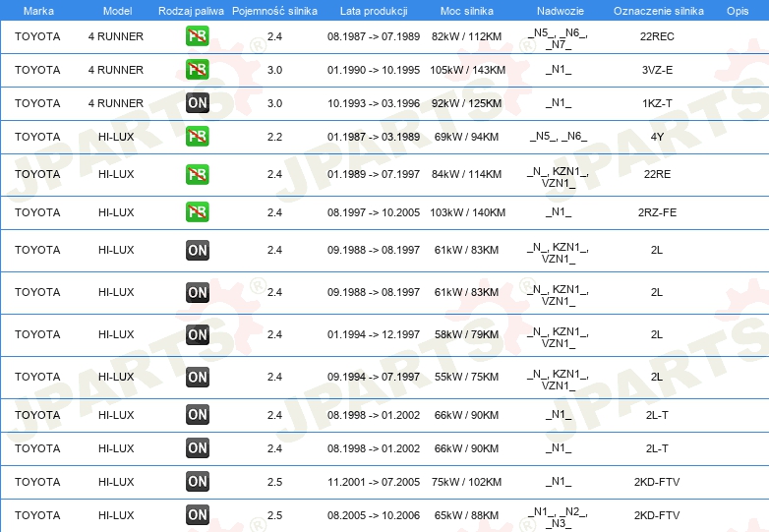The image size is (769, 532).
Task: Click the petrol fuel icon in the 4Y row
Action: [x=197, y=137]
